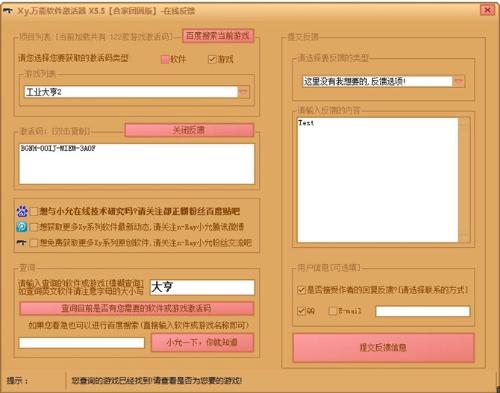Click the gun icon beside the 粉丝交流吧 row
500x393 pixels.
22,243
